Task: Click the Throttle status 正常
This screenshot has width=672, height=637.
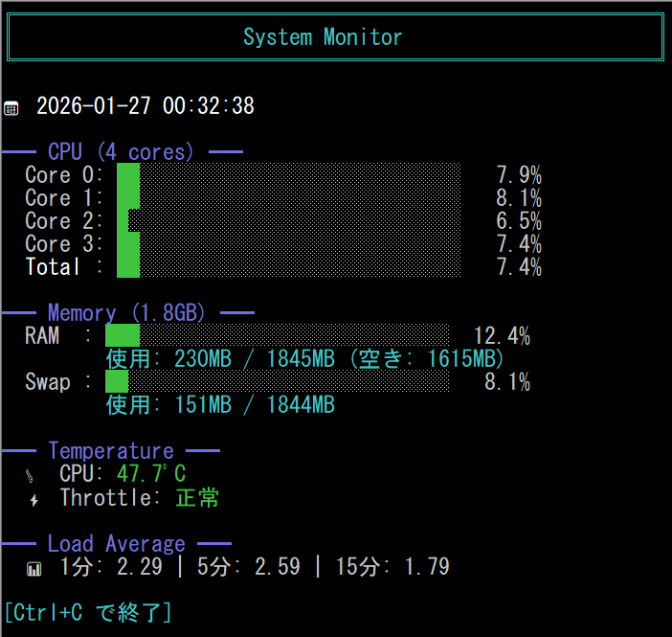Action: click(197, 497)
